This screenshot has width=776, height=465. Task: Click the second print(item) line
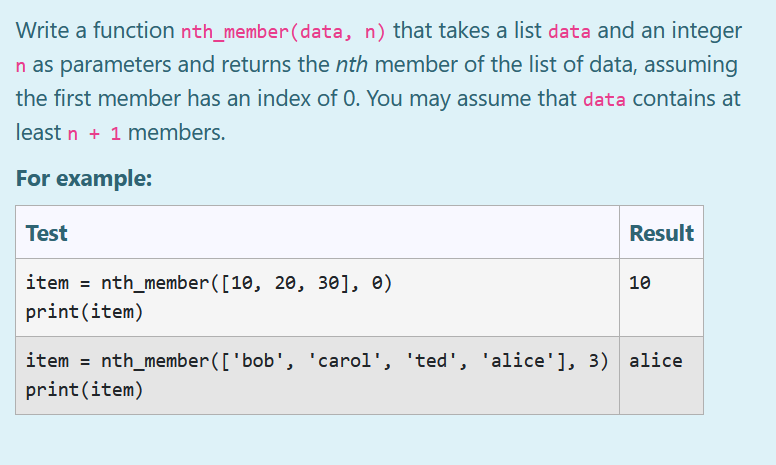tap(85, 390)
